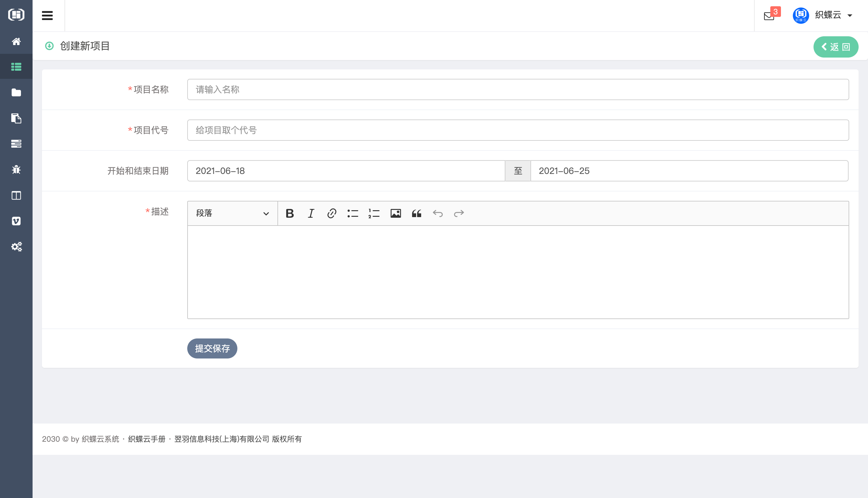Insert a link via editor toolbar
868x498 pixels.
tap(332, 213)
